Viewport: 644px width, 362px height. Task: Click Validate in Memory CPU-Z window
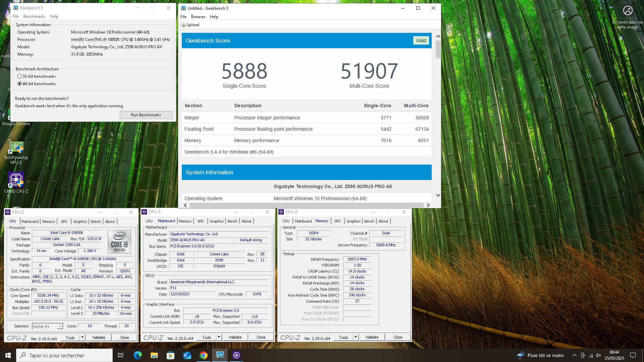[x=372, y=337]
